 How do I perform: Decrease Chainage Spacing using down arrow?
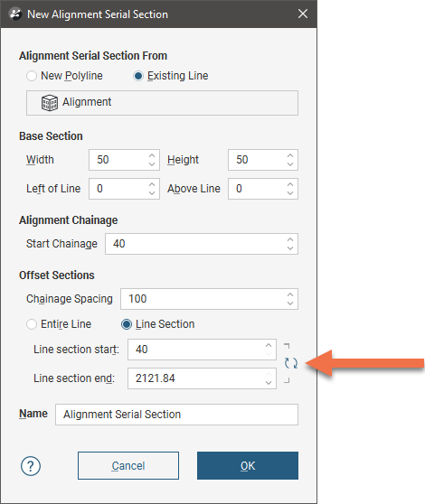pyautogui.click(x=290, y=303)
